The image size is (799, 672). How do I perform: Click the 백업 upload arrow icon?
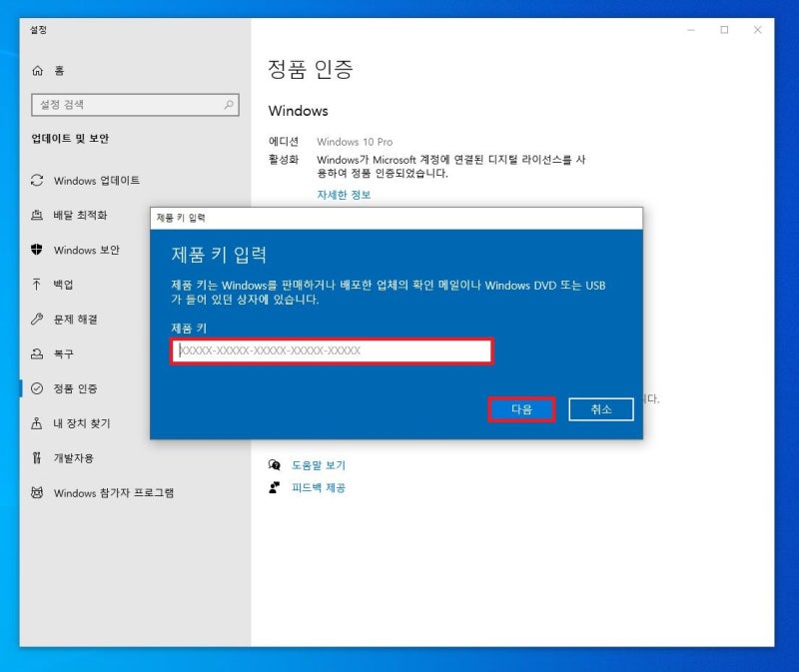[x=37, y=285]
